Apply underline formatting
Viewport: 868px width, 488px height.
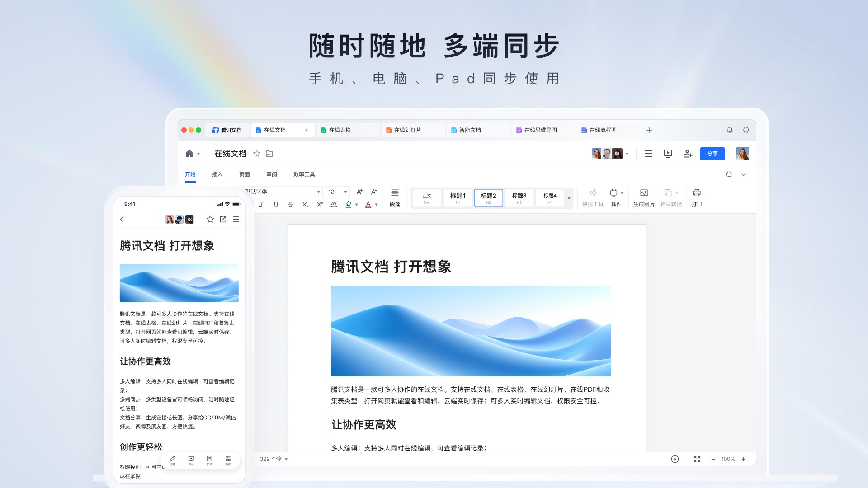coord(276,204)
